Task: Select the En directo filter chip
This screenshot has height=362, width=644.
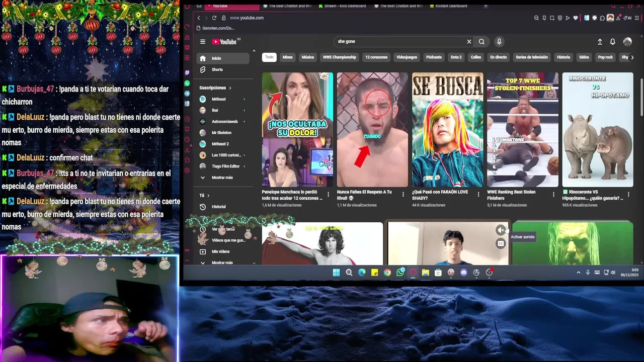Action: [x=498, y=57]
